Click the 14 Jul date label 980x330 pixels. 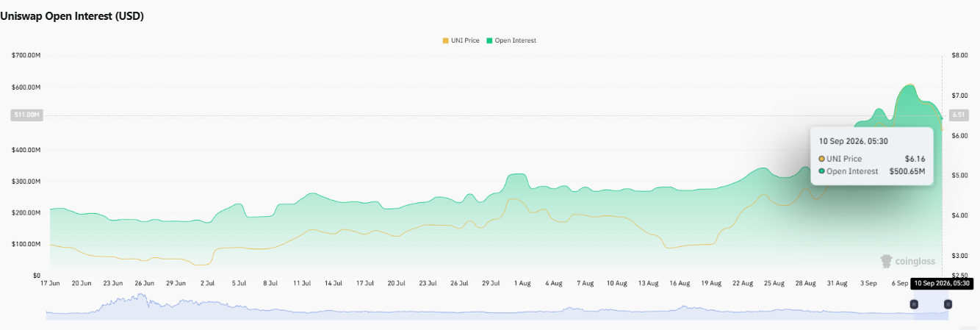(x=334, y=283)
